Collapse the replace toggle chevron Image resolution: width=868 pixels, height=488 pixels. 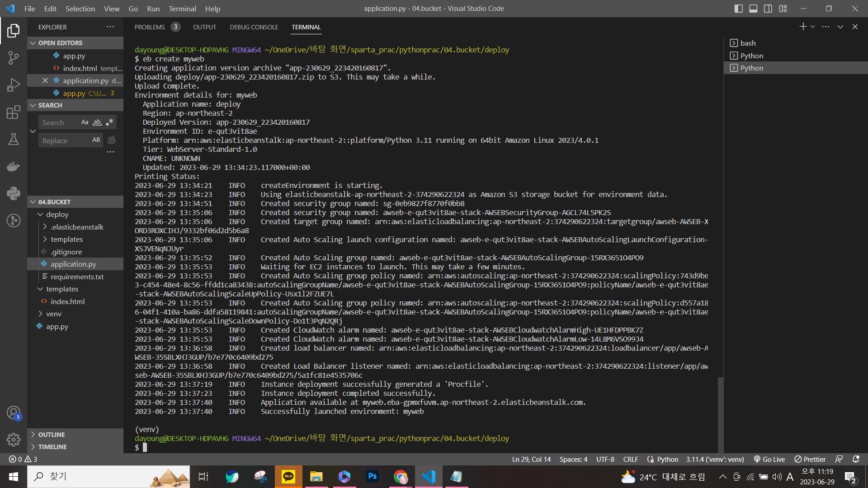pos(33,131)
